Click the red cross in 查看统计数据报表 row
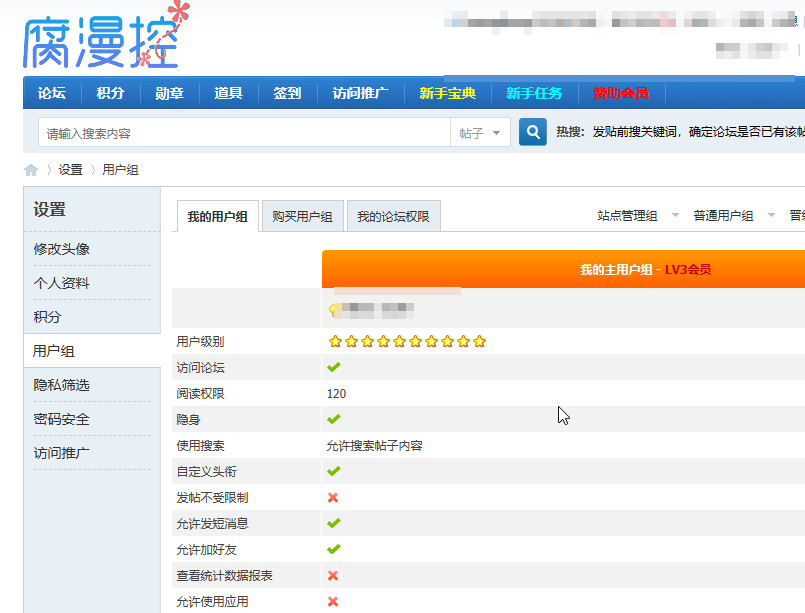This screenshot has height=613, width=805. [x=333, y=576]
